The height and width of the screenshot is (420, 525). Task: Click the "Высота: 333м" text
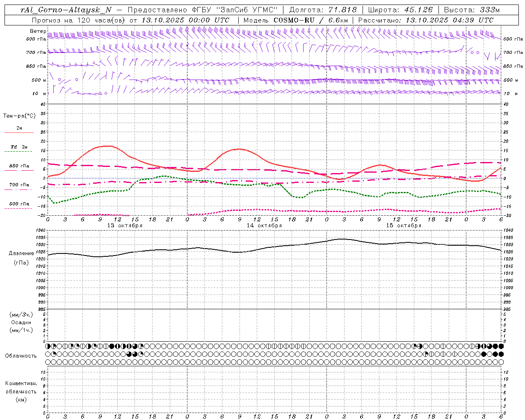(472, 10)
